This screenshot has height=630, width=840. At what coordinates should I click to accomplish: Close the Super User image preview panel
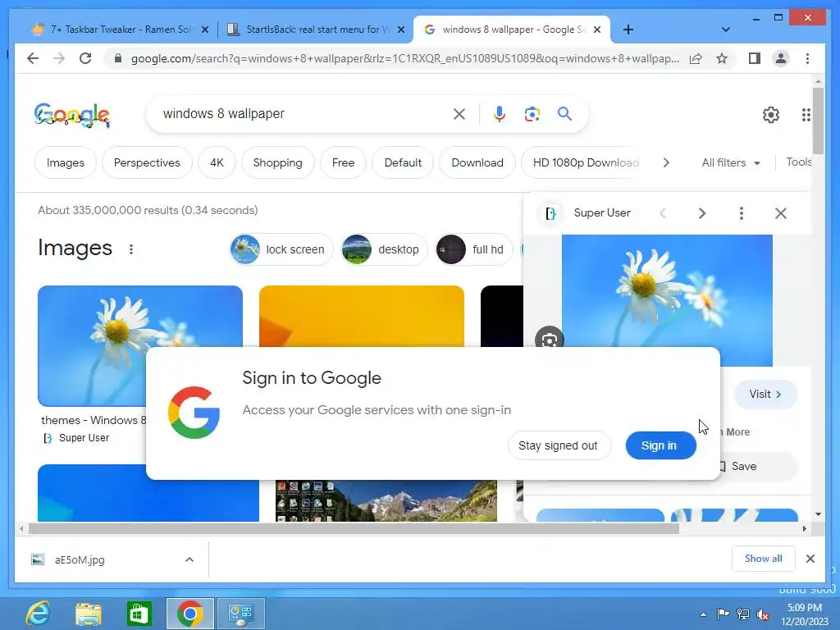(781, 213)
